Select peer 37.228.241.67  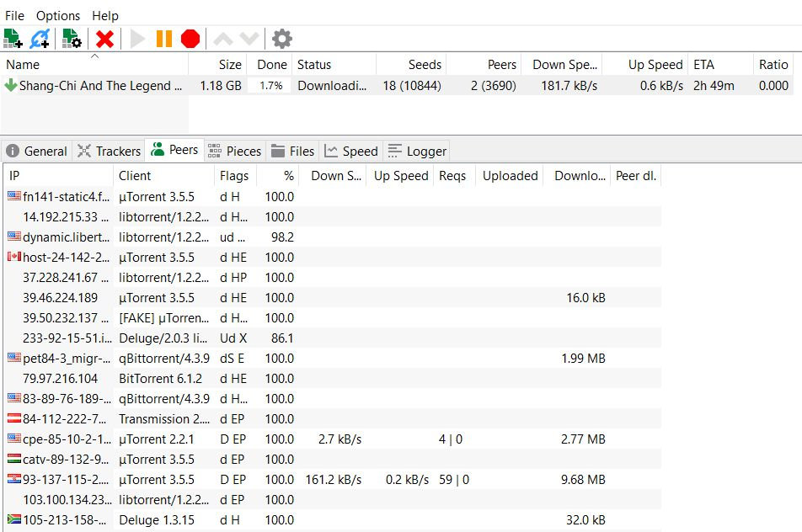tap(333, 278)
